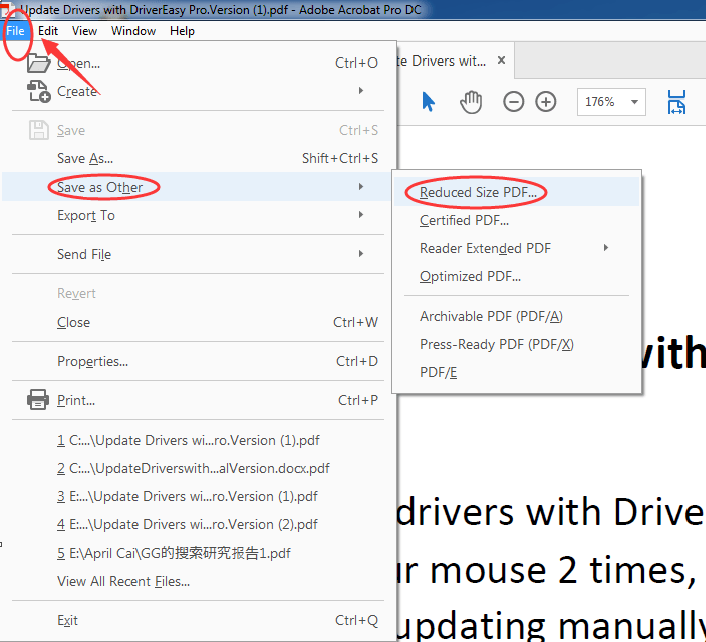Open the Edit menu
The height and width of the screenshot is (642, 706).
(x=48, y=31)
